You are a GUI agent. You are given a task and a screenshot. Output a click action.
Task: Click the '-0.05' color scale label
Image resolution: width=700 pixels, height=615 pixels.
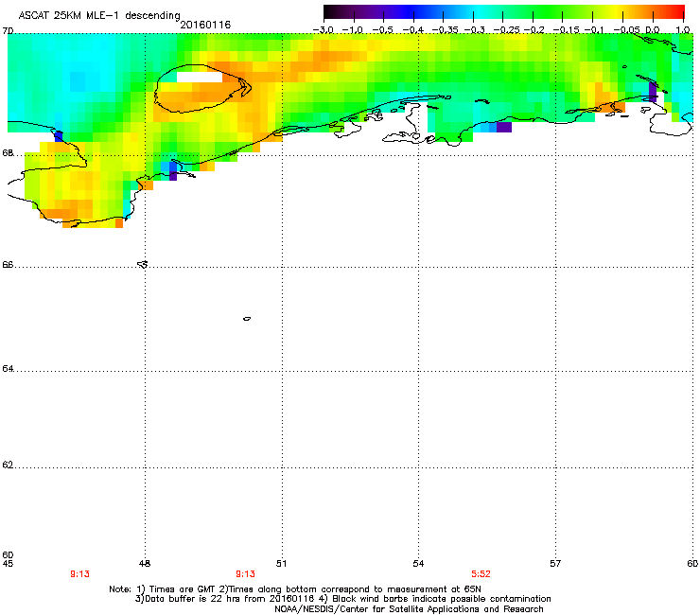click(x=626, y=30)
